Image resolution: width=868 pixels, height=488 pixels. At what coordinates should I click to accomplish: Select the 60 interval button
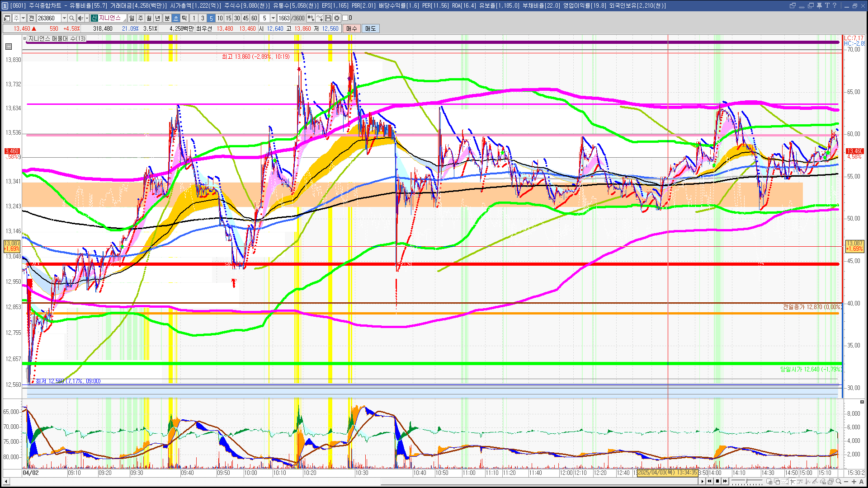254,18
